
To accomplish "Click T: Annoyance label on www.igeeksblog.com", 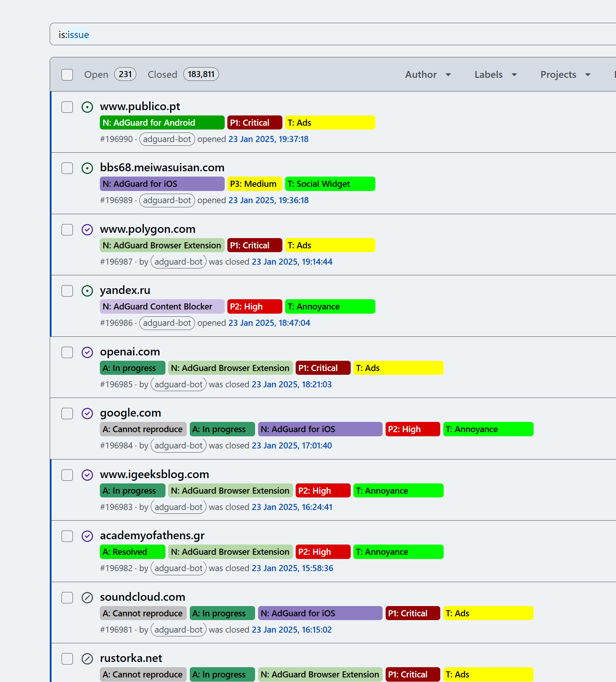I will [398, 491].
